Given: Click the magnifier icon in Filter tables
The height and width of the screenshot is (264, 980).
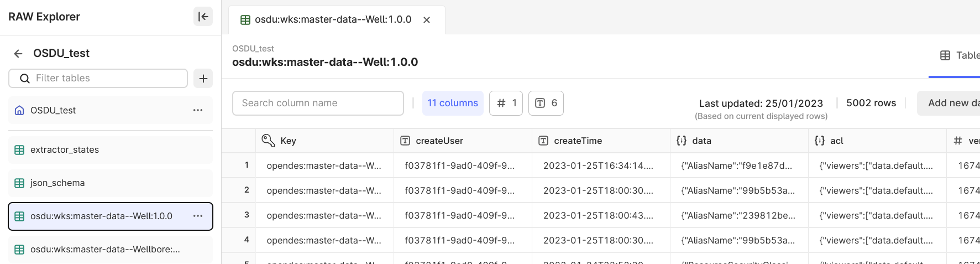Looking at the screenshot, I should (x=24, y=79).
